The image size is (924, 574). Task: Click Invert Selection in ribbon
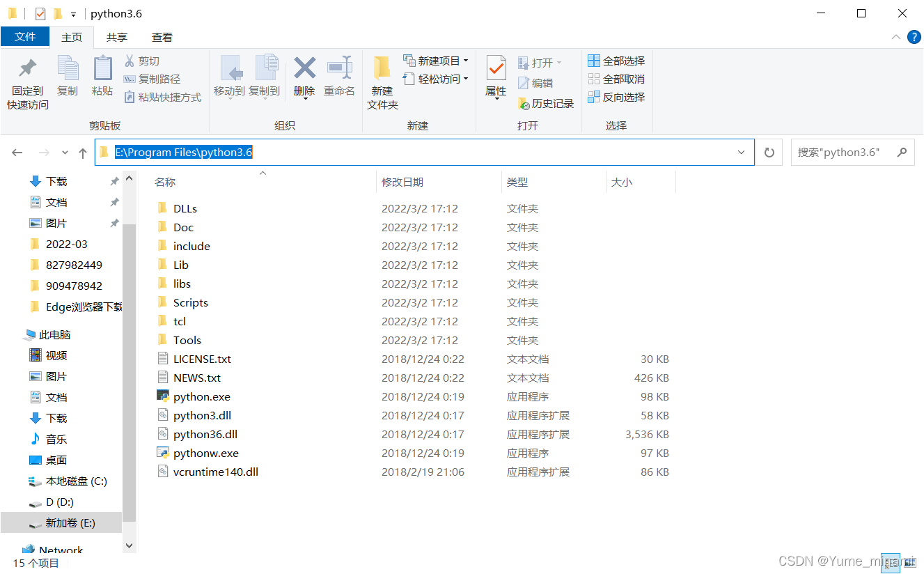[x=616, y=98]
